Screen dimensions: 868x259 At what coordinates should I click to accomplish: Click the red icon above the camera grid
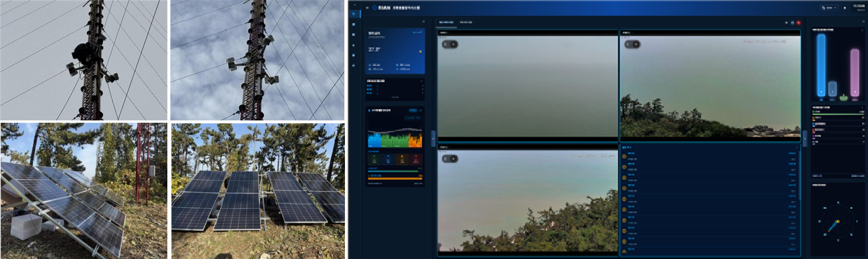(799, 23)
